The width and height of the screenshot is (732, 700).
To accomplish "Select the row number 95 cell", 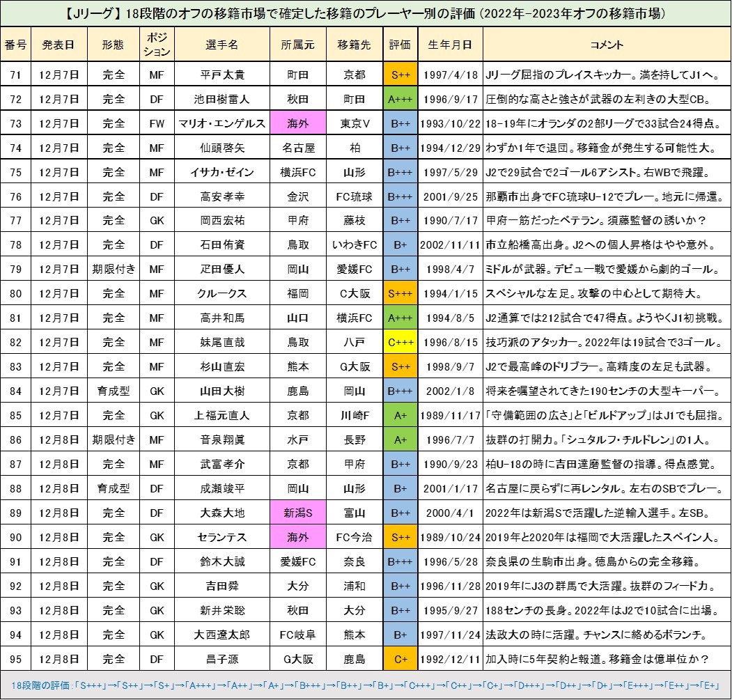I will click(x=15, y=659).
